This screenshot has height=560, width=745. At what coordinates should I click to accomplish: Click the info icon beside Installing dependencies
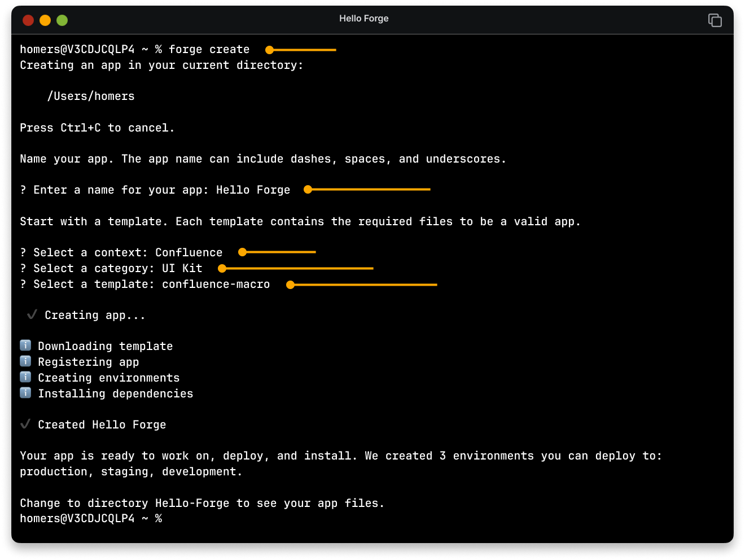25,392
